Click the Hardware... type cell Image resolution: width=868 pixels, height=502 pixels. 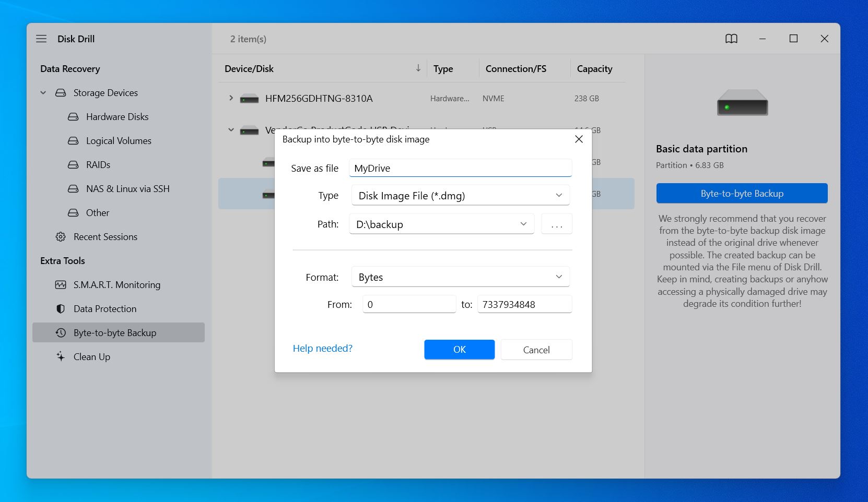(x=450, y=98)
